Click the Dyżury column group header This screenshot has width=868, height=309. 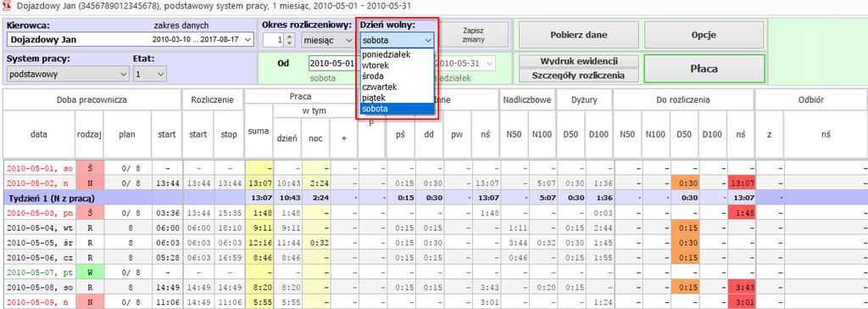tap(584, 100)
